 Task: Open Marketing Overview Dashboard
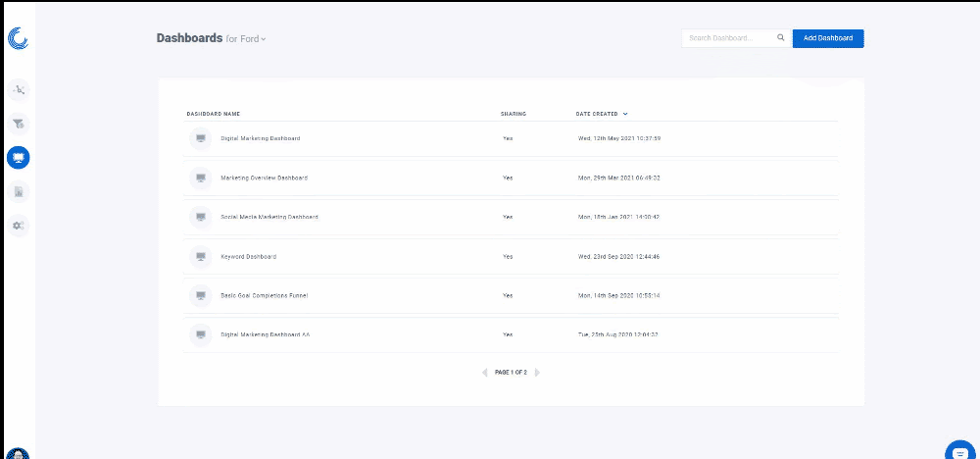click(x=264, y=178)
